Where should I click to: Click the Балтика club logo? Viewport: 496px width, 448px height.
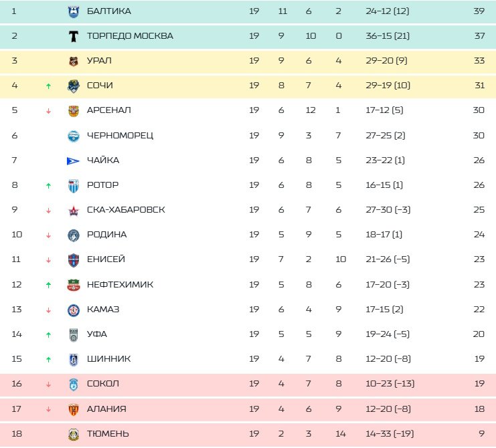74,11
